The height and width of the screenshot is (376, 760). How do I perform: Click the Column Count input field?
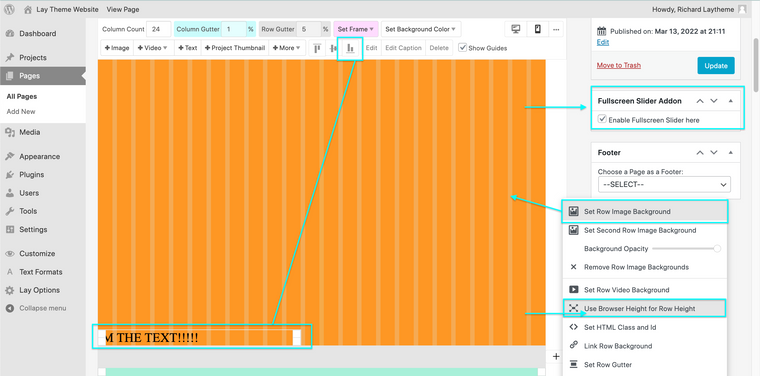158,29
